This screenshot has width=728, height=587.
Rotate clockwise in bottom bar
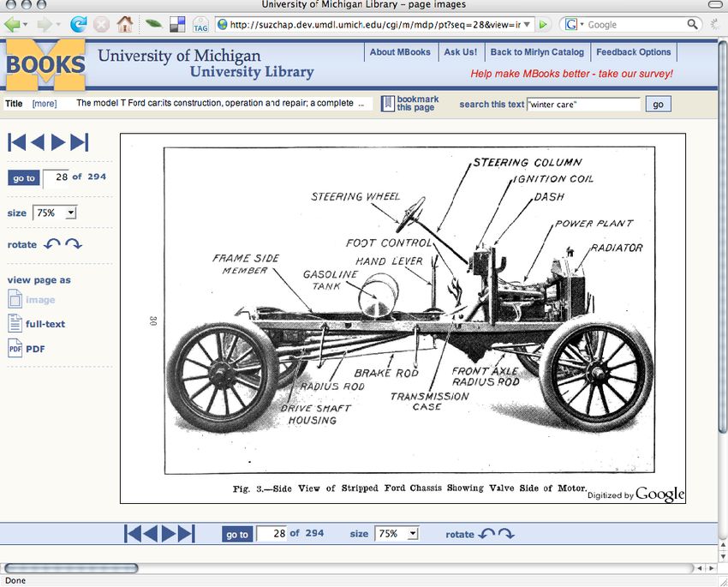tap(506, 534)
